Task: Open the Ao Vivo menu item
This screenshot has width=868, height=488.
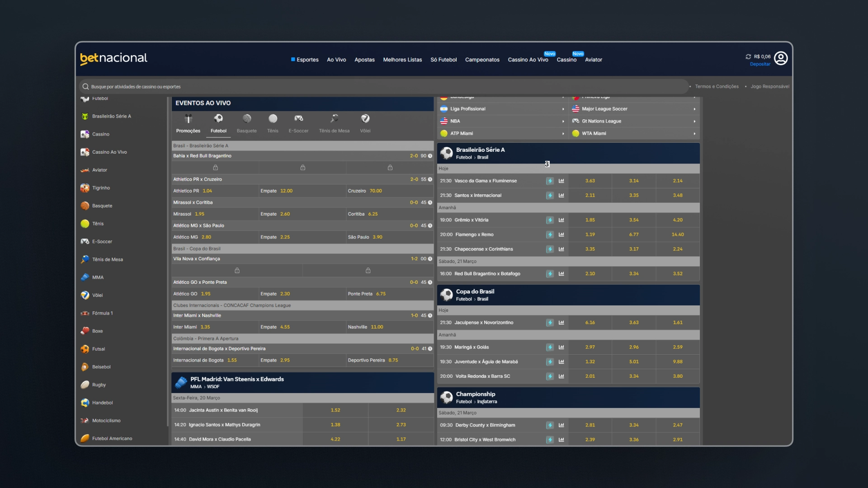Action: pyautogui.click(x=336, y=60)
